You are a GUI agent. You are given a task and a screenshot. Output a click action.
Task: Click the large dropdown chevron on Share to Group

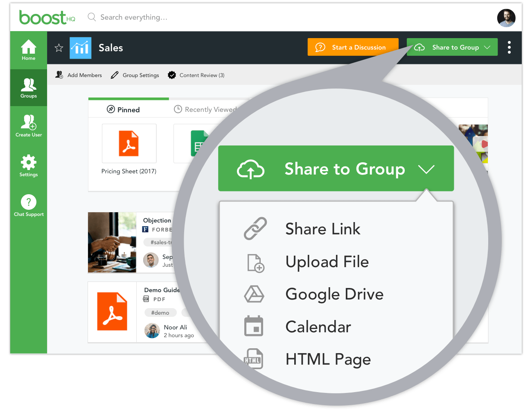426,169
